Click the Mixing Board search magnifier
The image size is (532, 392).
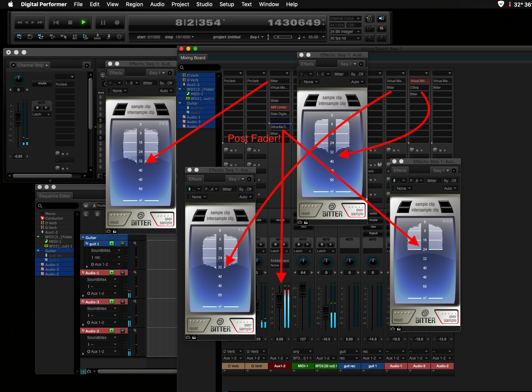(181, 68)
